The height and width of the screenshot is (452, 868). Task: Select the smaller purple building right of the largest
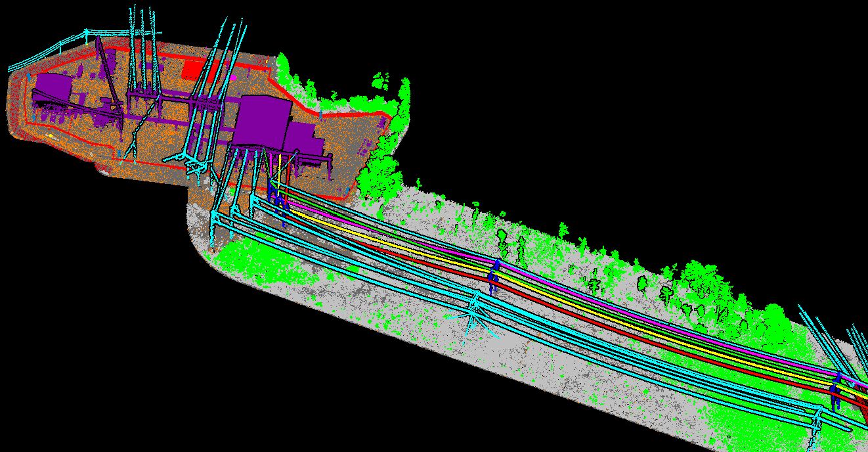pyautogui.click(x=299, y=138)
